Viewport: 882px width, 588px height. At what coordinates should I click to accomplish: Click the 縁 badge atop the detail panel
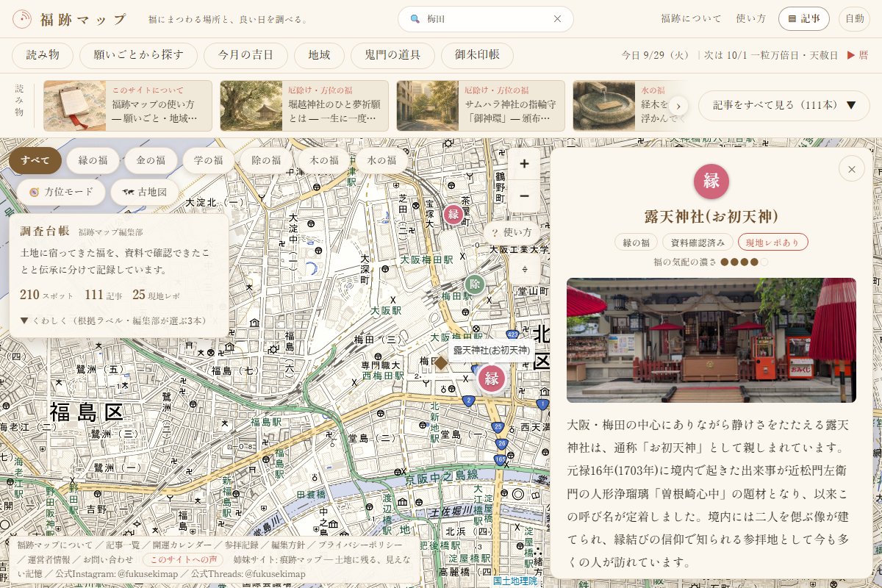coord(711,182)
